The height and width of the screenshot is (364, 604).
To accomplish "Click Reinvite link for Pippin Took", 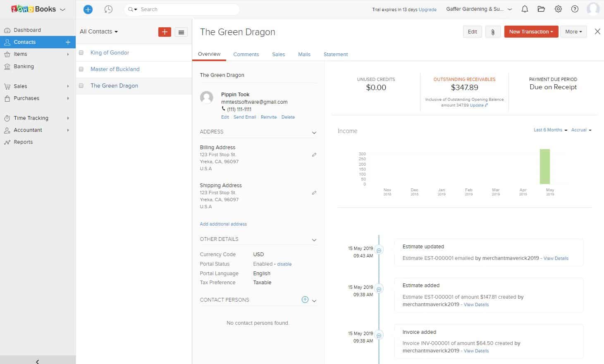I will pyautogui.click(x=269, y=117).
